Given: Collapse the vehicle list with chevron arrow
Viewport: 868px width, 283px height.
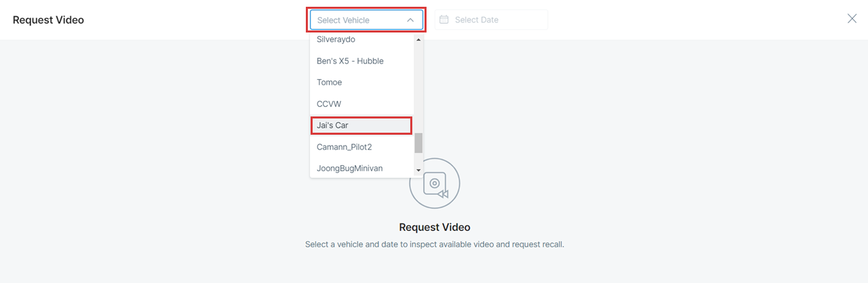Looking at the screenshot, I should pos(410,20).
